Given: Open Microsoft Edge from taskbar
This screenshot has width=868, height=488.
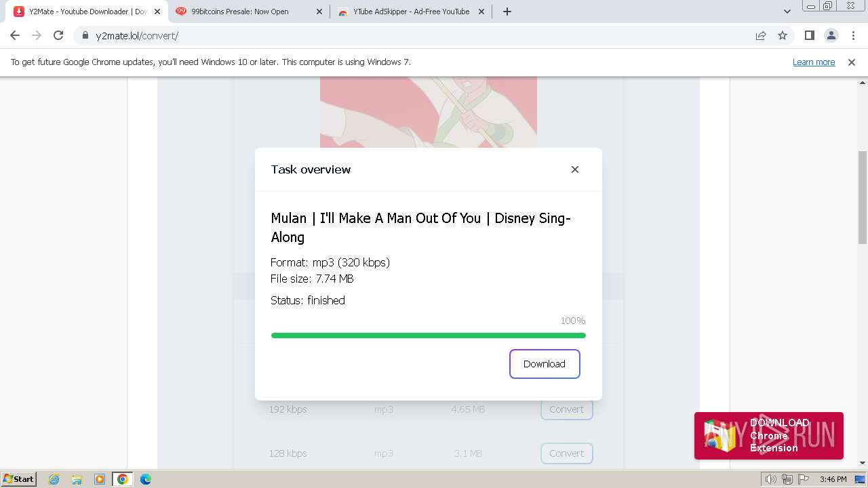Looking at the screenshot, I should [145, 479].
